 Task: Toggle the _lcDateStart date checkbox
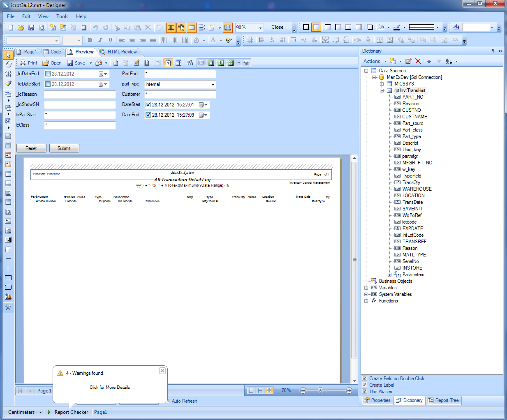[48, 84]
